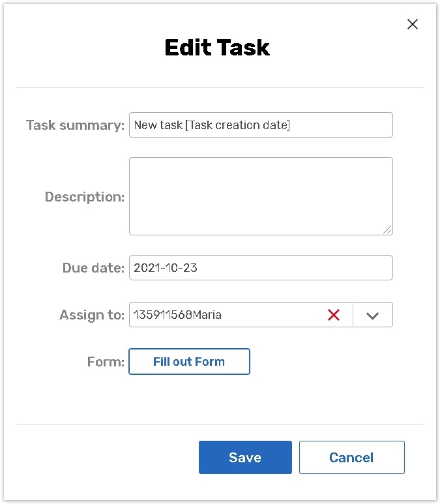
Task: Clear the assigned user with red X
Action: point(334,315)
